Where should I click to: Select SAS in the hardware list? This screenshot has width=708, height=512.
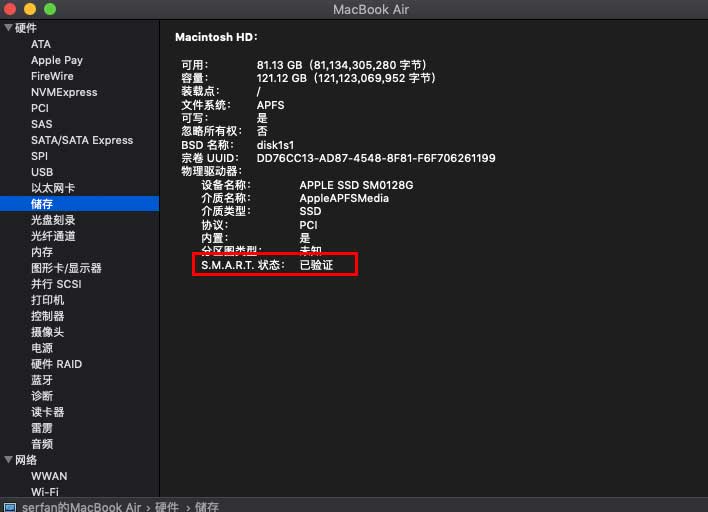point(42,124)
